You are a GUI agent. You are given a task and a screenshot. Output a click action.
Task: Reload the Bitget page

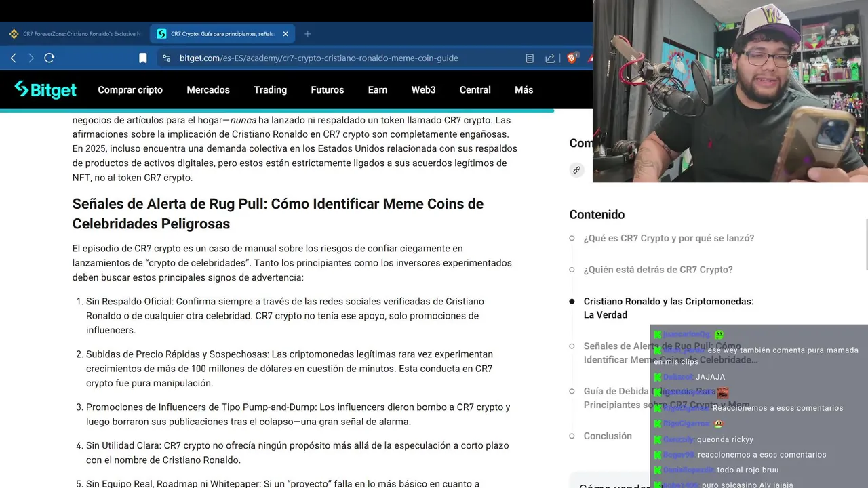coord(50,58)
